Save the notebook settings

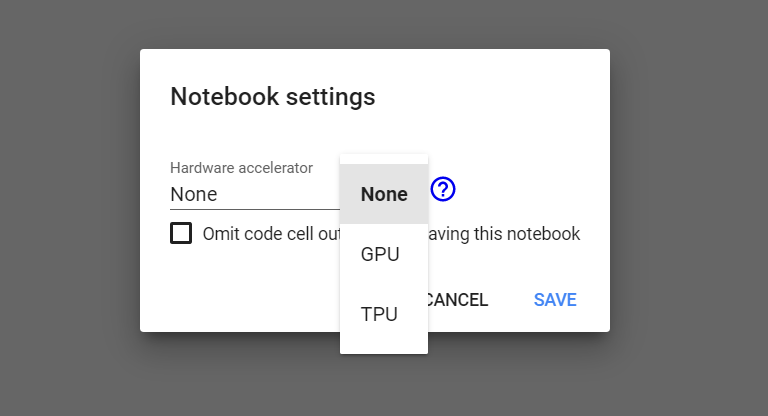(555, 299)
